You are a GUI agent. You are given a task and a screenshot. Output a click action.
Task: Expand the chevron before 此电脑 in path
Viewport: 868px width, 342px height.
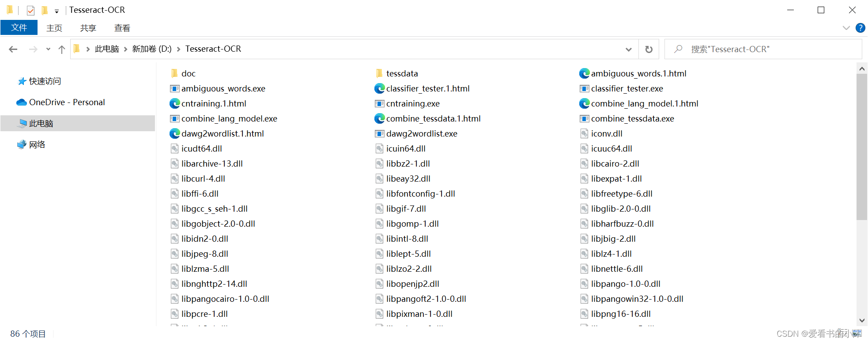tap(88, 49)
